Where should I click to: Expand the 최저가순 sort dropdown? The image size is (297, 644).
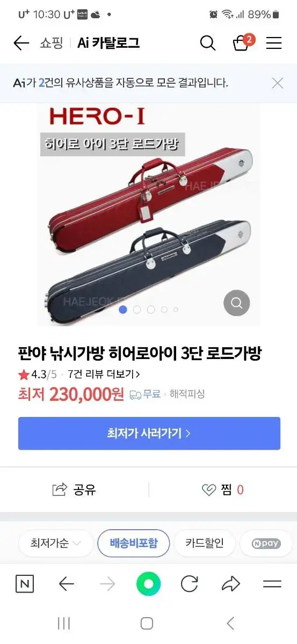pos(56,543)
